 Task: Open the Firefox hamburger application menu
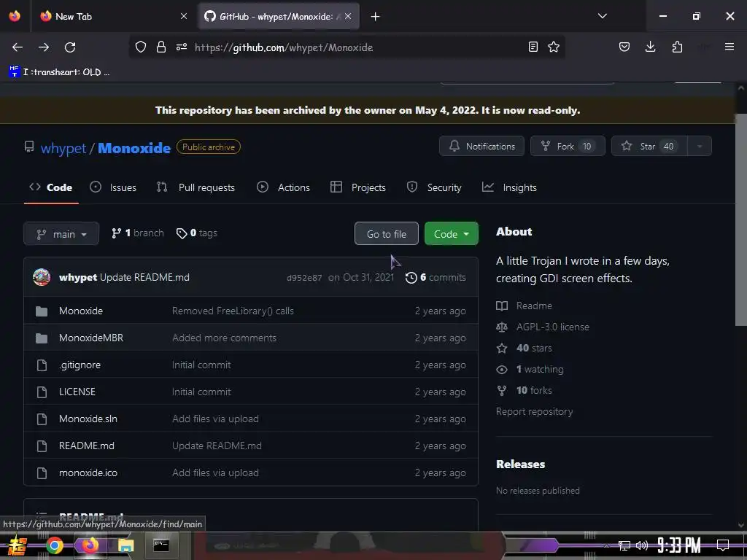point(729,47)
